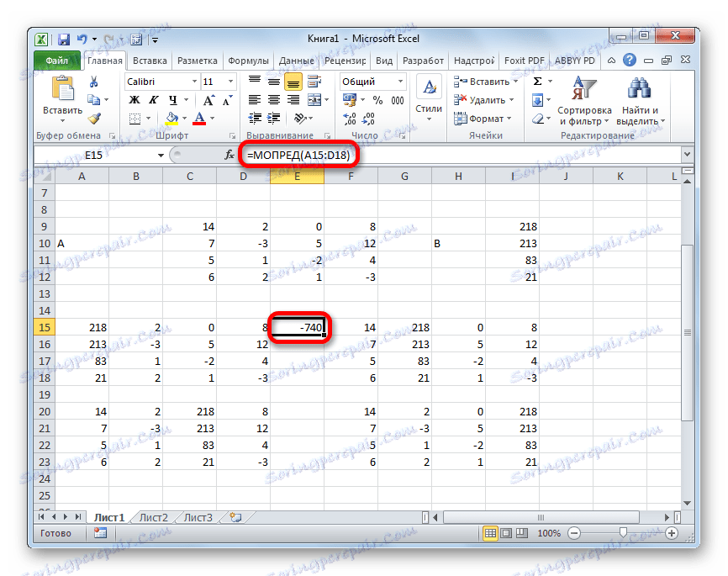Toggle underline Ч formatting

172,100
